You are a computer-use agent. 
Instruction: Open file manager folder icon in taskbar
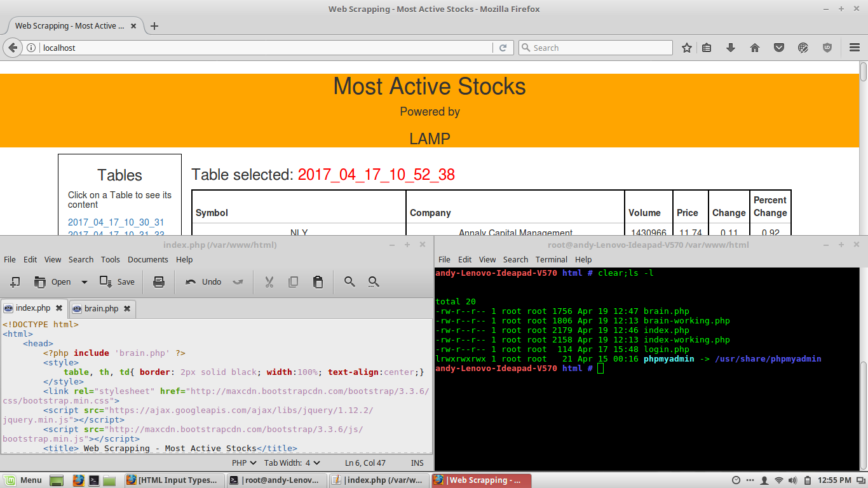tap(109, 480)
